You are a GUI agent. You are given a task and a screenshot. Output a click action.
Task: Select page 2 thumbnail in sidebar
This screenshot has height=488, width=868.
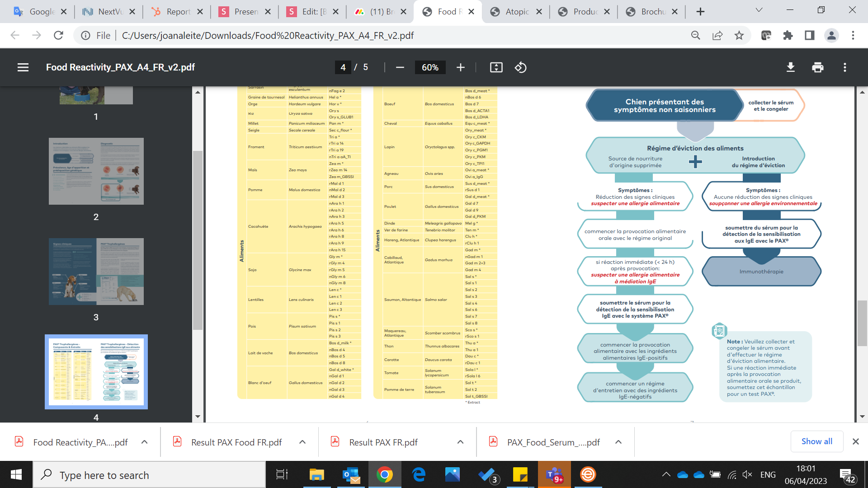coord(96,171)
